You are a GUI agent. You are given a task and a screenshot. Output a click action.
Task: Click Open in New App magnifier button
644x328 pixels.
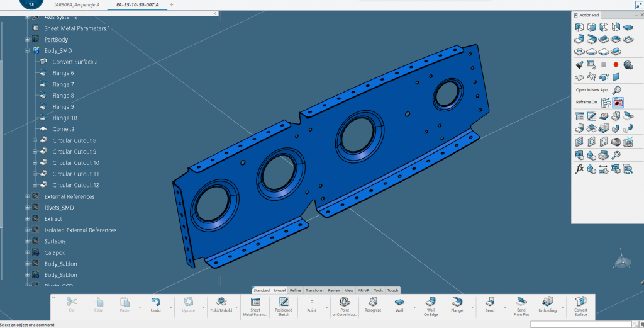(x=617, y=90)
